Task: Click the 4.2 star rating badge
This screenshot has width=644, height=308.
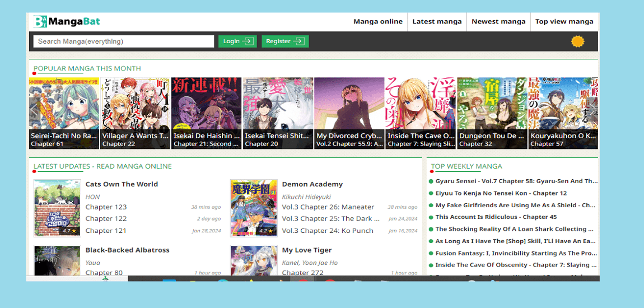Action: tap(266, 231)
